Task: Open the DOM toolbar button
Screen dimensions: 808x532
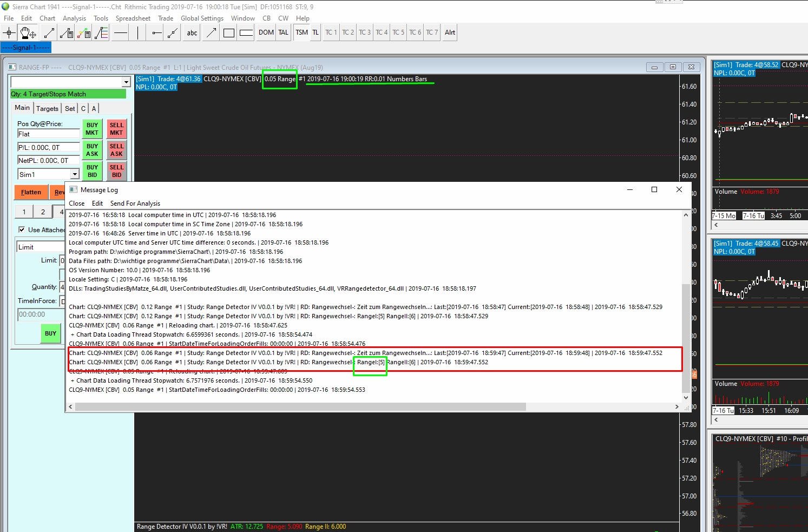Action: [x=266, y=32]
